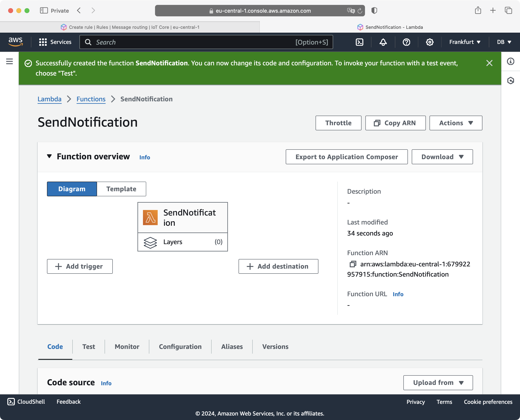Select the Configuration tab
The image size is (520, 420).
click(180, 346)
